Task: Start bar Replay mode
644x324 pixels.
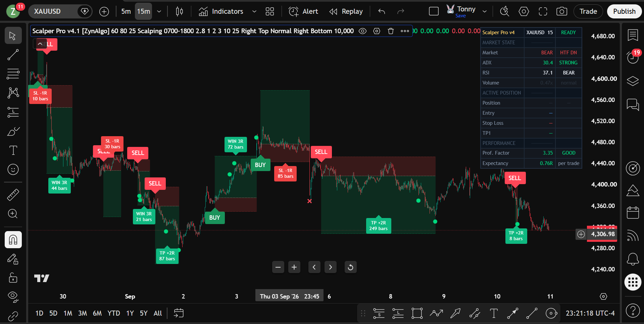Action: coord(346,11)
